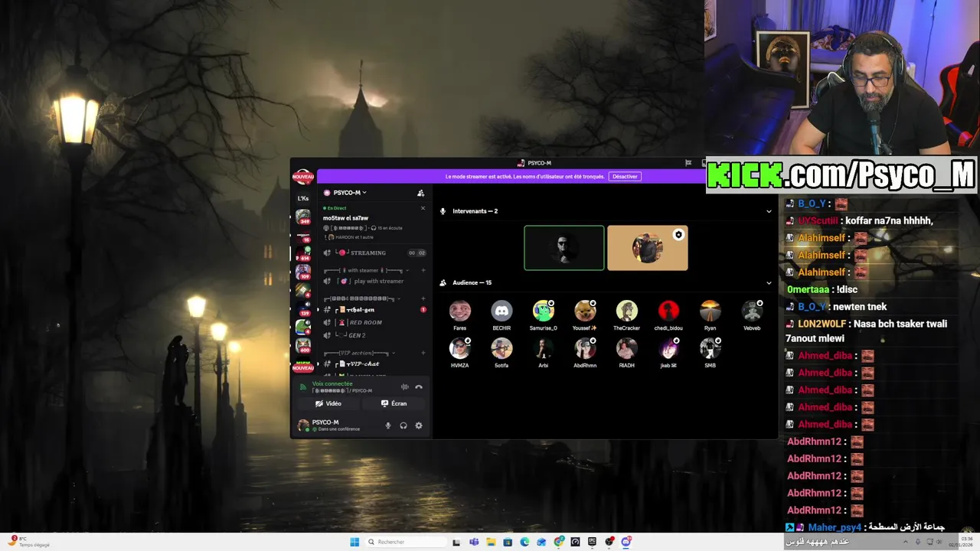Open HVMZA audience avatar
This screenshot has height=551, width=980.
click(x=460, y=348)
